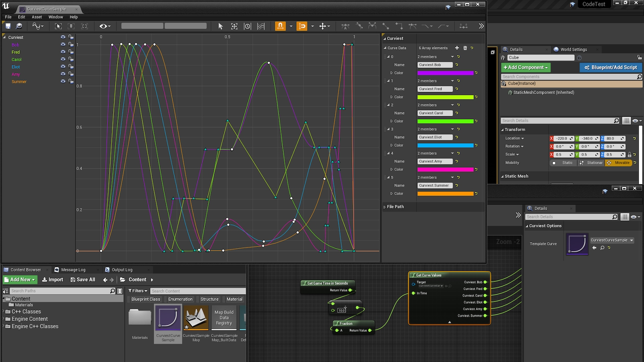Open the Help menu
Viewport: 644px width, 362px height.
tap(74, 17)
